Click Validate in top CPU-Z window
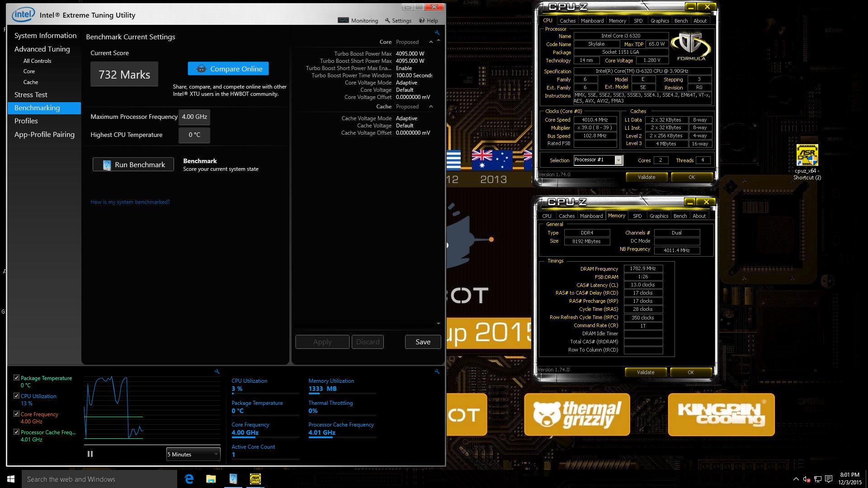The image size is (868, 488). (x=646, y=177)
